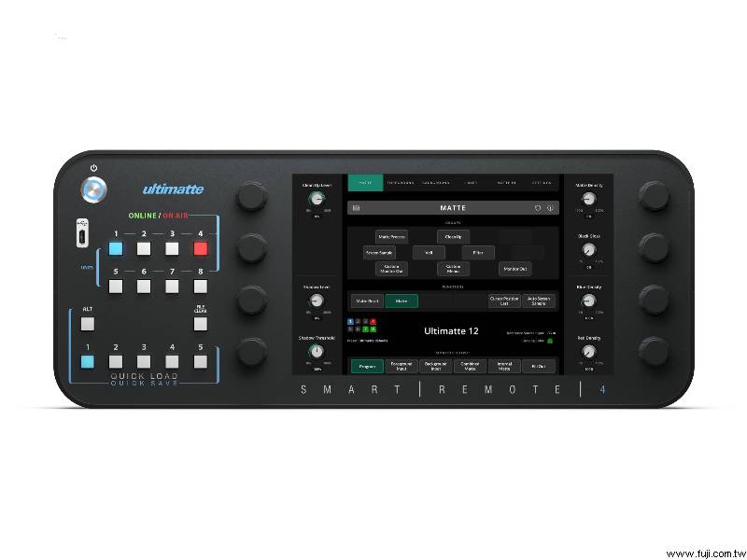
Task: Toggle the Matte function button
Action: 401,301
